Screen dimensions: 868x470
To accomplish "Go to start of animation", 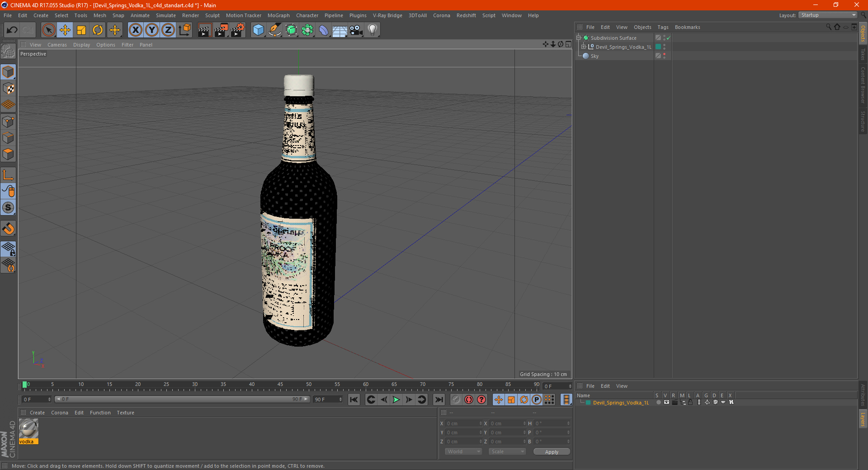I will pyautogui.click(x=354, y=399).
